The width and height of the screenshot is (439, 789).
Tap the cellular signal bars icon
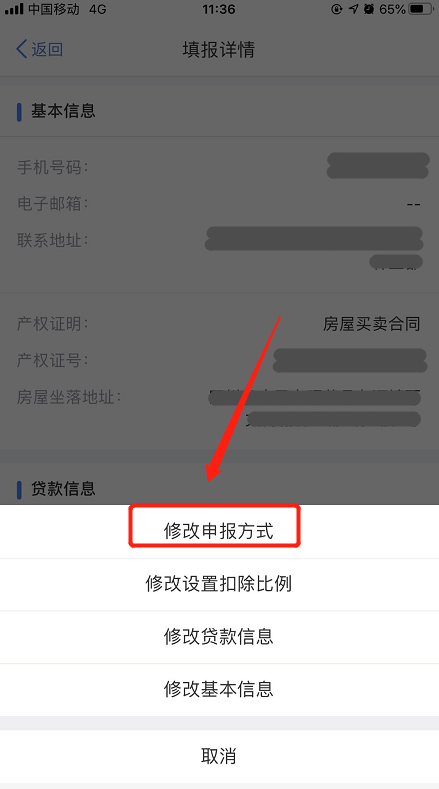click(x=14, y=9)
